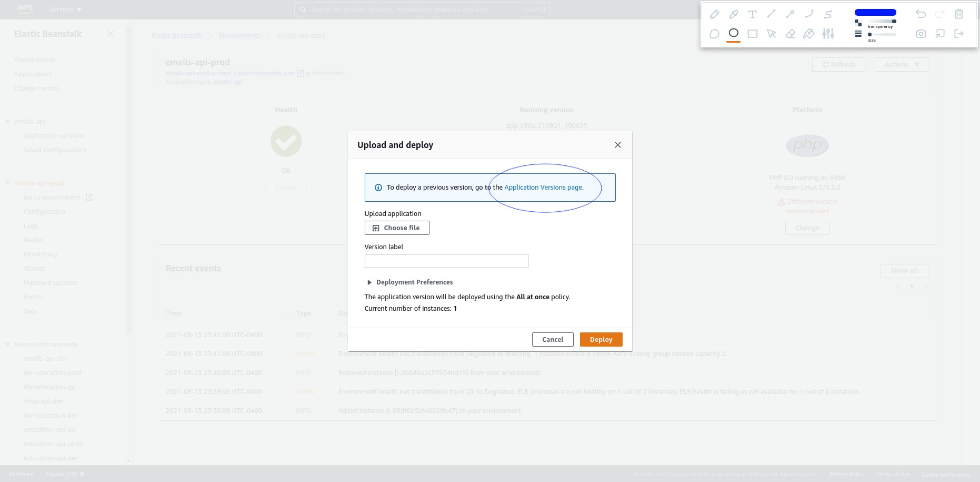Open Saved configurations in sidebar
The height and width of the screenshot is (482, 980).
(55, 150)
